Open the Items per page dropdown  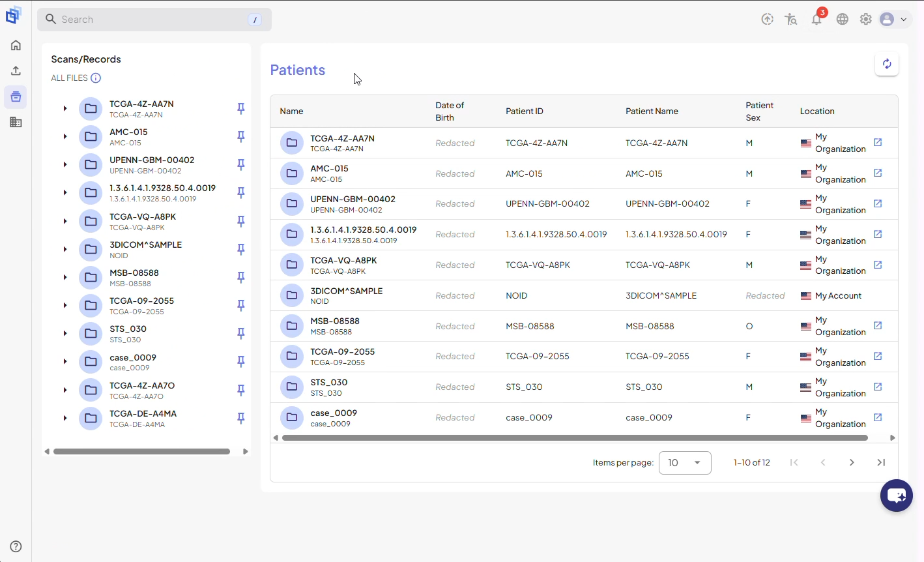coord(685,463)
